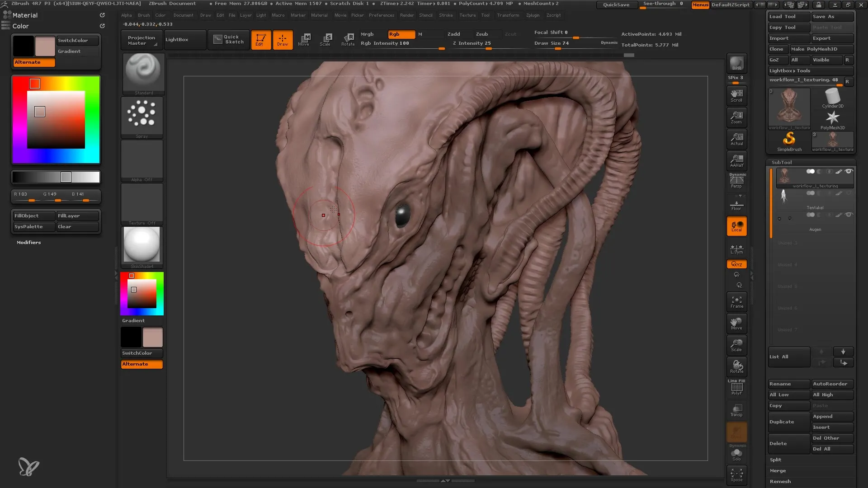
Task: Select the Rotate tool in toolbar
Action: pos(349,39)
